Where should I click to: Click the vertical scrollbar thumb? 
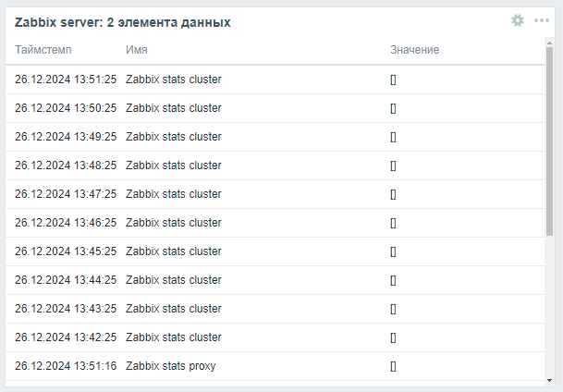click(549, 141)
